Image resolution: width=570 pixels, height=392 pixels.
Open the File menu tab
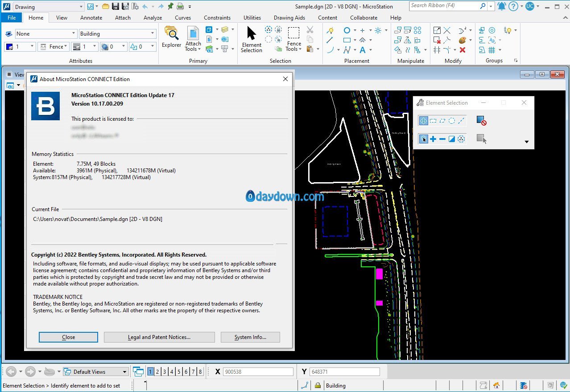pos(12,18)
